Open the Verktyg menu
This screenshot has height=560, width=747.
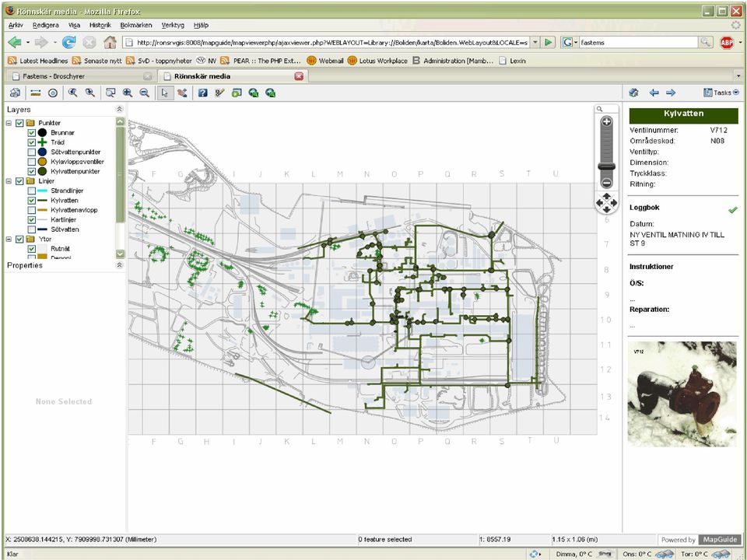[x=173, y=25]
